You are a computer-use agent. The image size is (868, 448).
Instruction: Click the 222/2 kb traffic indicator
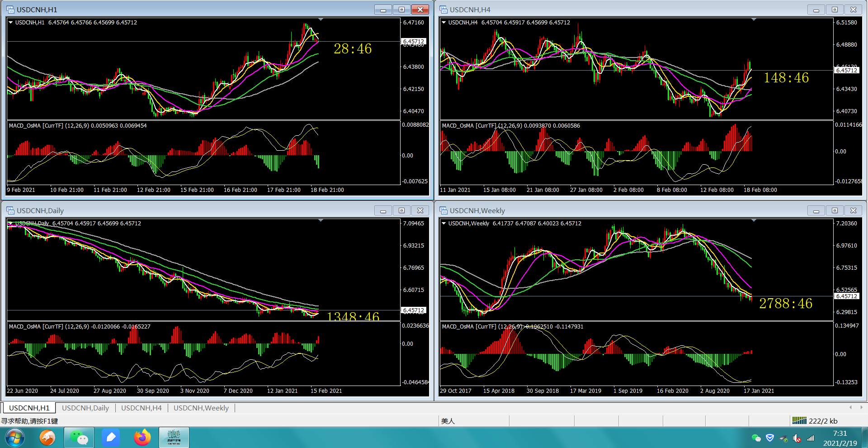pos(823,421)
